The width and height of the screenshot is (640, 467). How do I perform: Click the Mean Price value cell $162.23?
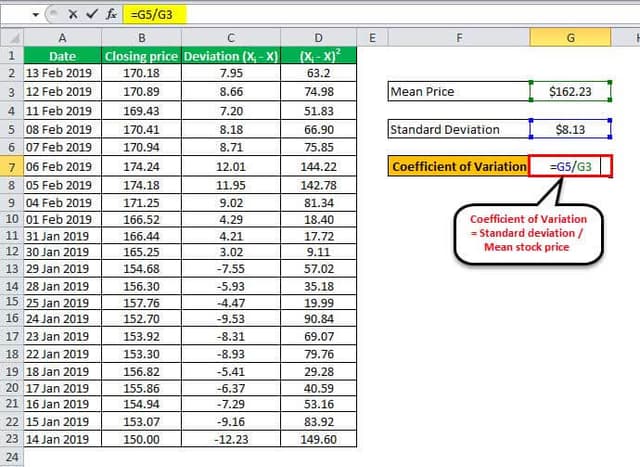point(570,92)
